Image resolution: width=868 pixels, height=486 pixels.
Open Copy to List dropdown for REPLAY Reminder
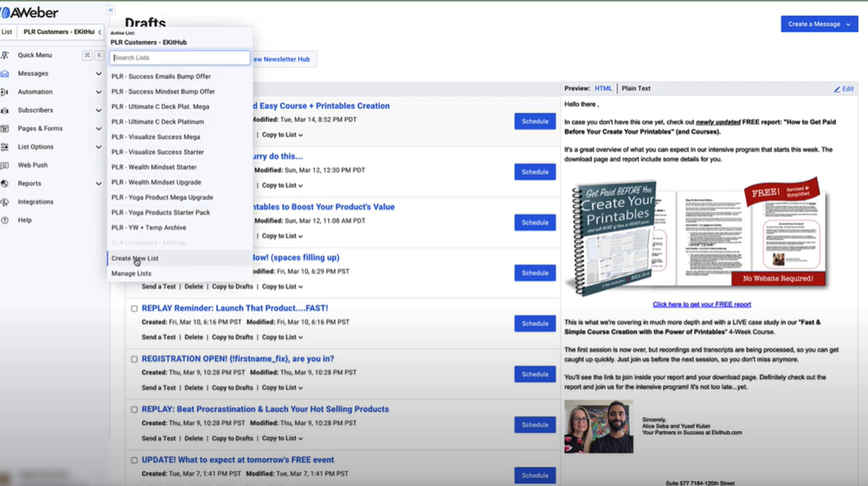[x=283, y=337]
